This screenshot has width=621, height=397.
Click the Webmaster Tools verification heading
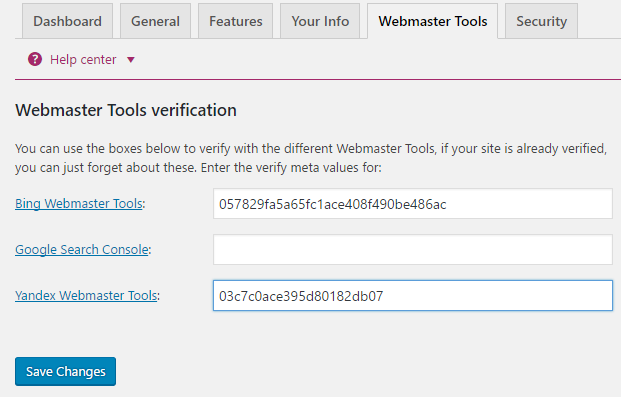[126, 110]
